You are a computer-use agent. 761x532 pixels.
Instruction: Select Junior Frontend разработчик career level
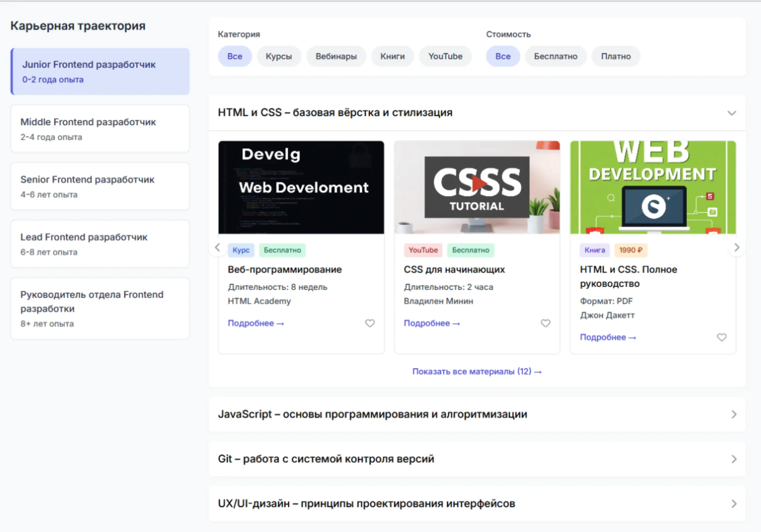100,72
